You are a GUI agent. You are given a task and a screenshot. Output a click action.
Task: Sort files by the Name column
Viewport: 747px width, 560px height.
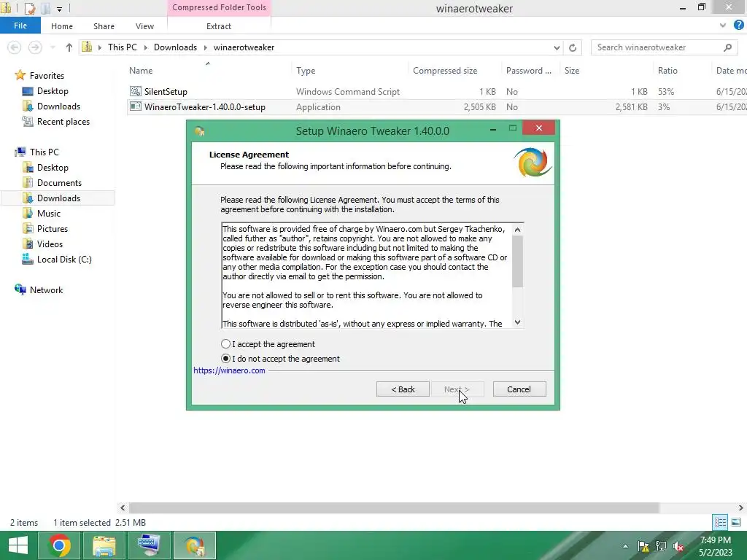pyautogui.click(x=141, y=71)
